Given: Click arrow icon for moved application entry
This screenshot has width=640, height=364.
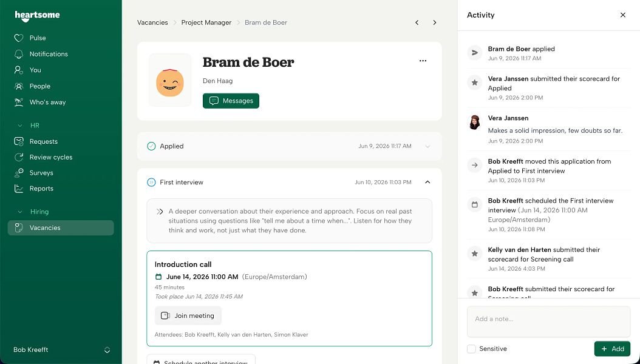Looking at the screenshot, I should [474, 166].
